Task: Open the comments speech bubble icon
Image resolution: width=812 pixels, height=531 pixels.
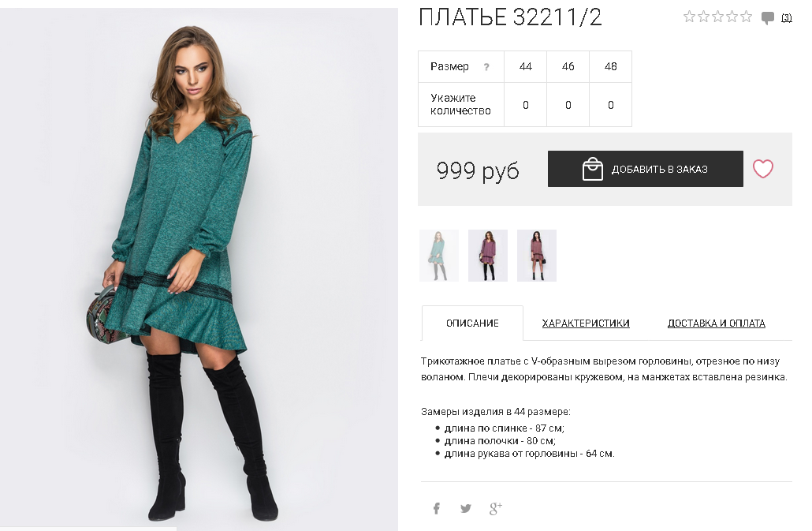Action: click(768, 17)
